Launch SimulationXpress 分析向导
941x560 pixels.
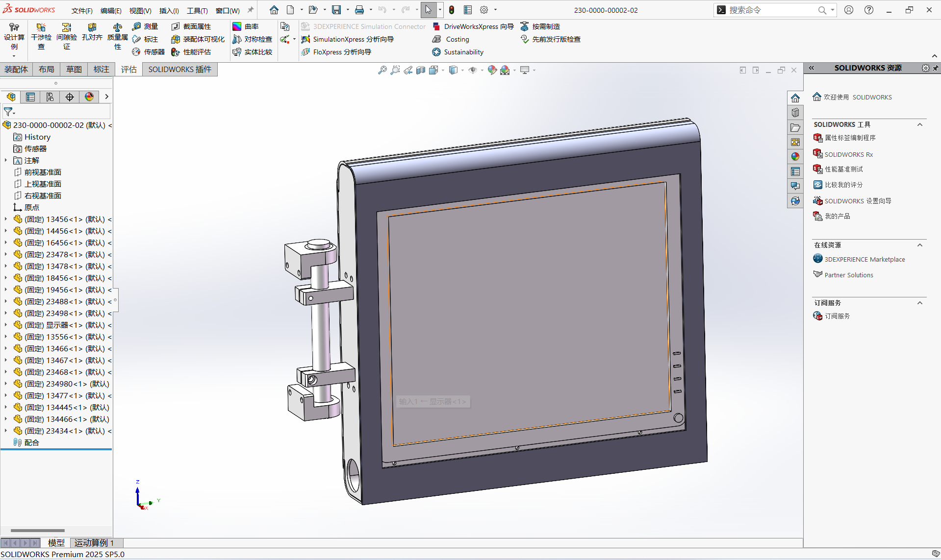(x=348, y=39)
